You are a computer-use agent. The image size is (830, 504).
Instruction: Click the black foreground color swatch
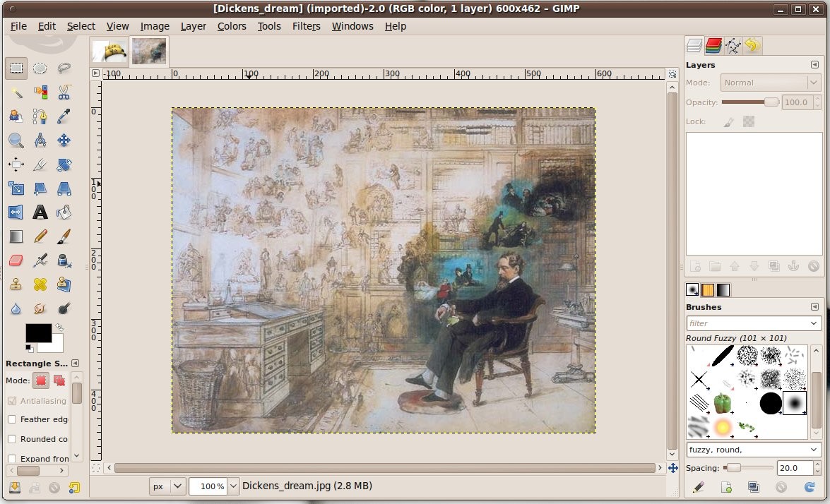39,333
